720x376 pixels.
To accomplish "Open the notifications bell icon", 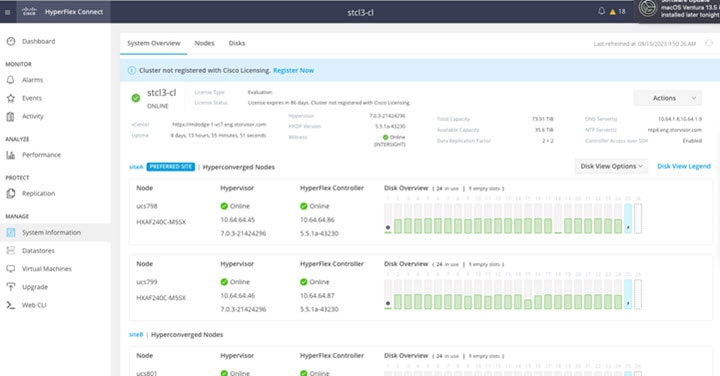I will pos(601,11).
